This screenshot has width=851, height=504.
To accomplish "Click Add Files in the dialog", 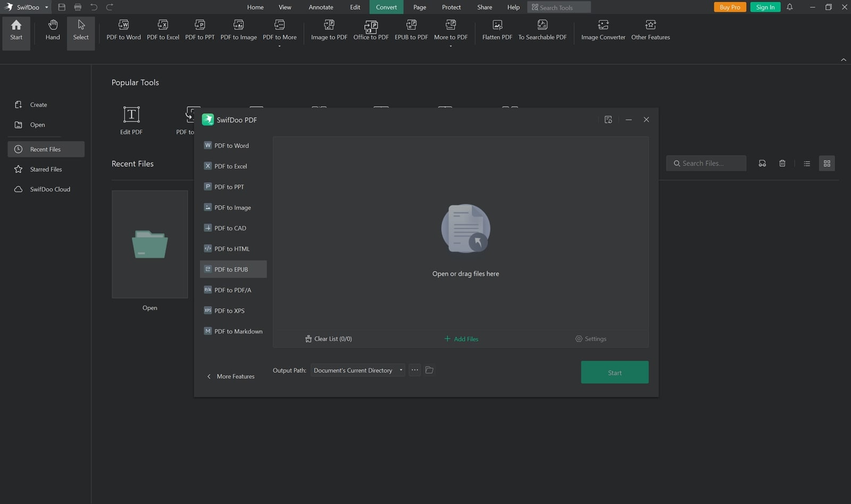I will tap(461, 339).
